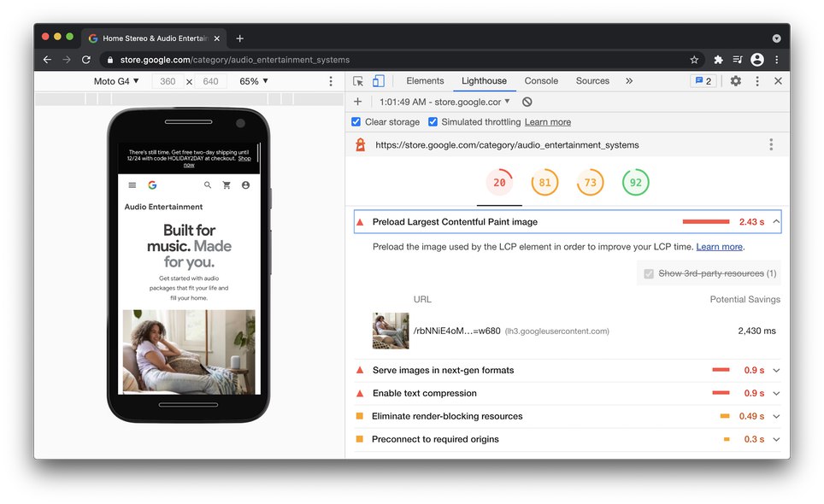
Task: Open the Chrome profile avatar
Action: [x=757, y=60]
